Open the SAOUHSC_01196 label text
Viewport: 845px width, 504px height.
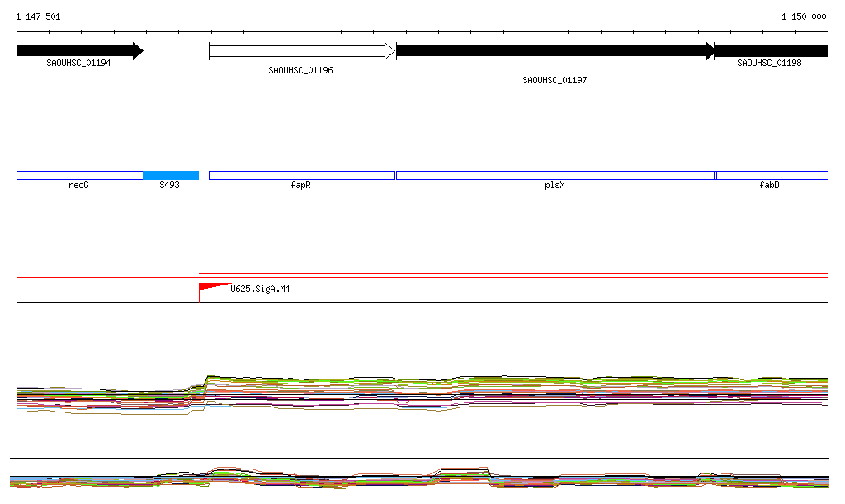coord(300,71)
